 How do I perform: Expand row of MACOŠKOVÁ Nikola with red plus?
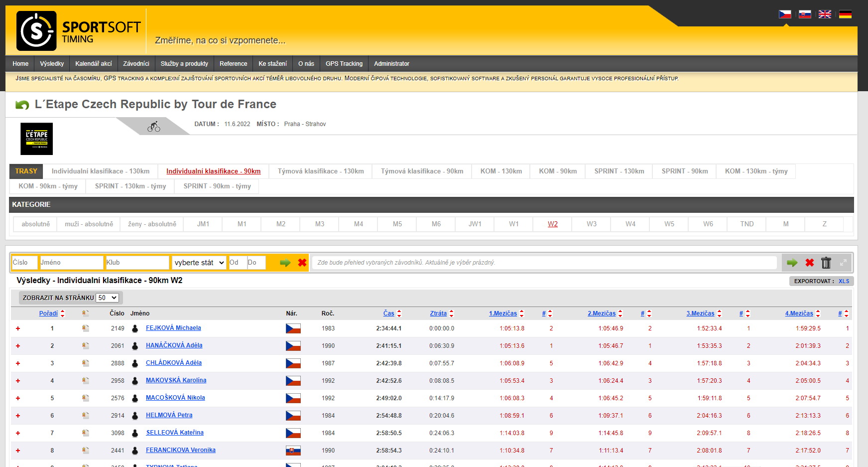click(x=18, y=398)
